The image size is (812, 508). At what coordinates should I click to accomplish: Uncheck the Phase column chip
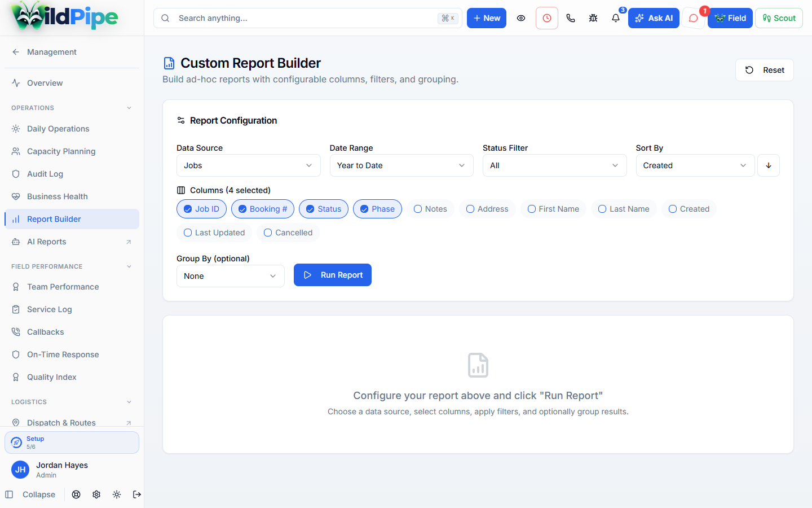click(377, 209)
